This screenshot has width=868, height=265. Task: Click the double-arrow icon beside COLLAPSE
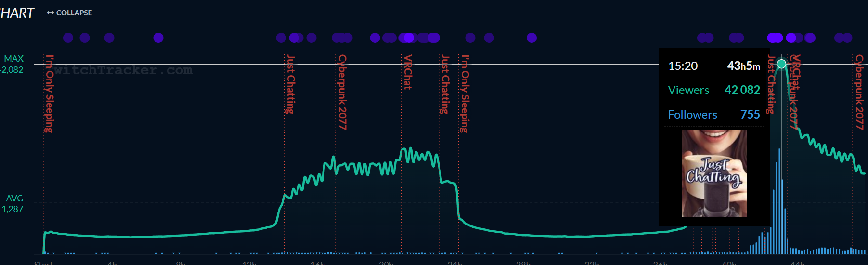point(50,13)
